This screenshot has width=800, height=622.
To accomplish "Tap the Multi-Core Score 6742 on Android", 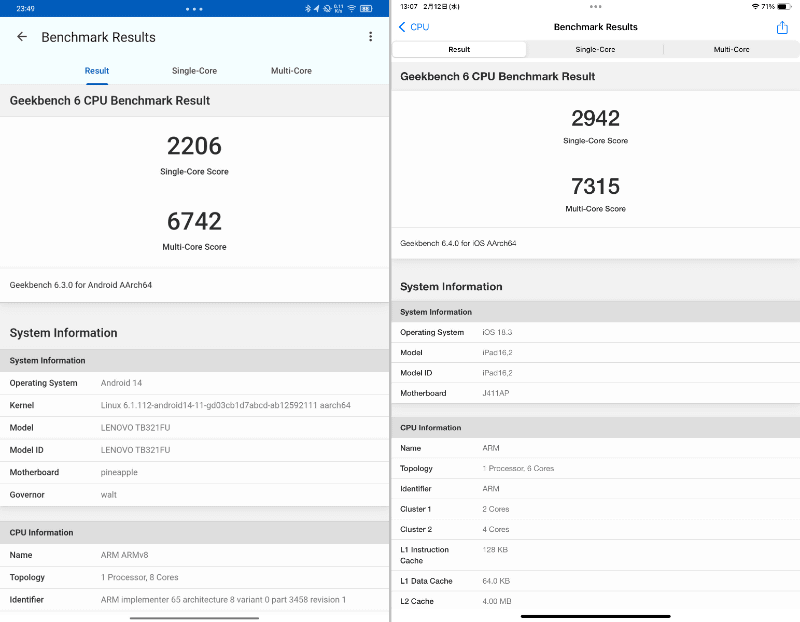I will pos(194,221).
